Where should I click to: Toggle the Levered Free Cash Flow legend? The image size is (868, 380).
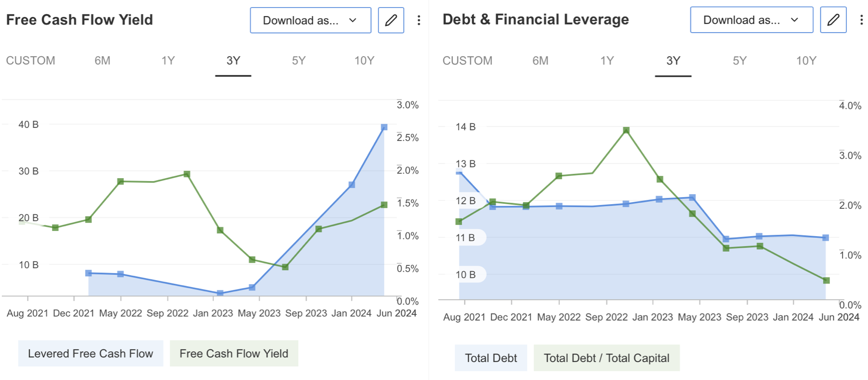90,354
